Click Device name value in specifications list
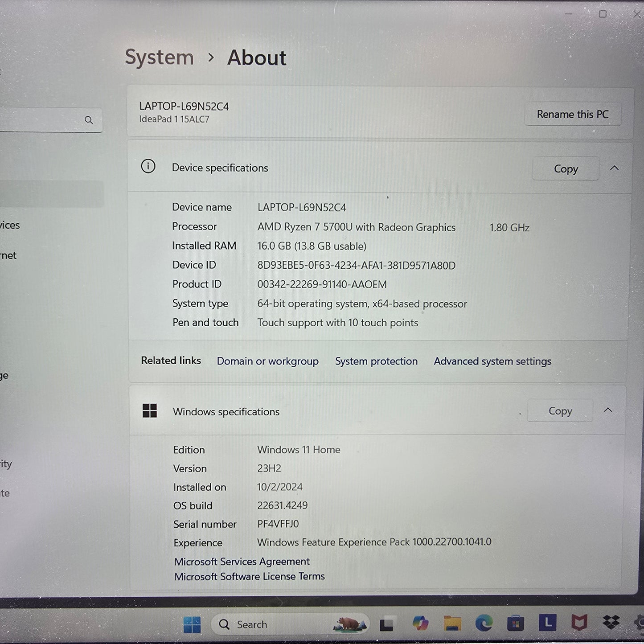This screenshot has height=644, width=644. [302, 208]
